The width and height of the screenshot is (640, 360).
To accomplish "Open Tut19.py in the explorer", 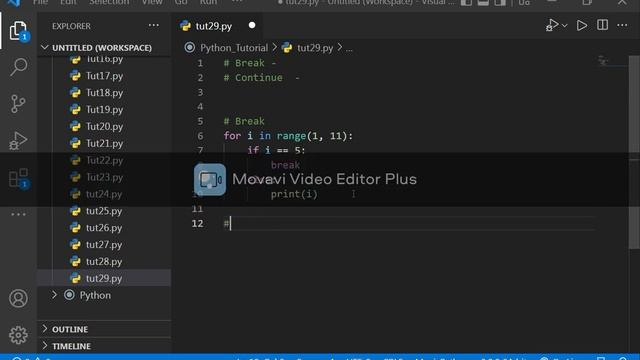I will (x=104, y=110).
